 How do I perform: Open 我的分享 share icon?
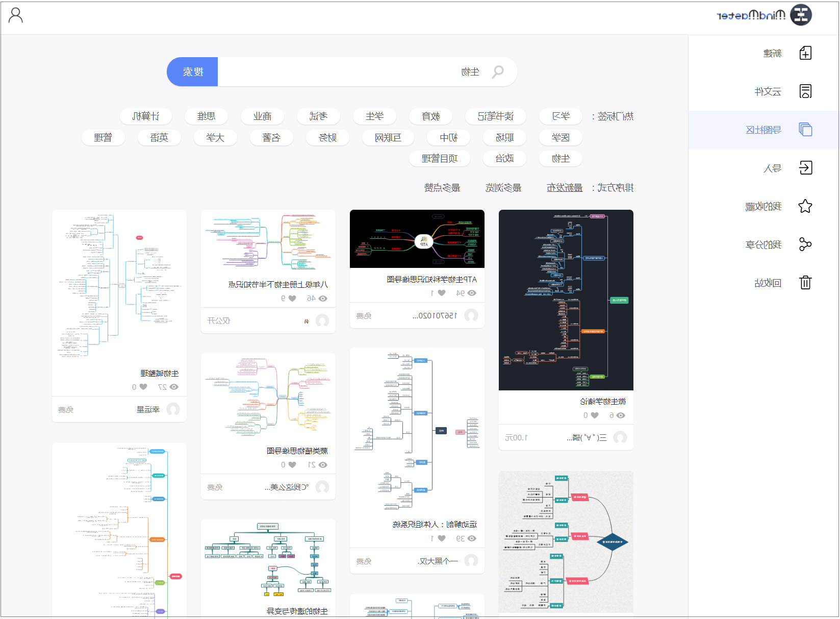pyautogui.click(x=805, y=244)
